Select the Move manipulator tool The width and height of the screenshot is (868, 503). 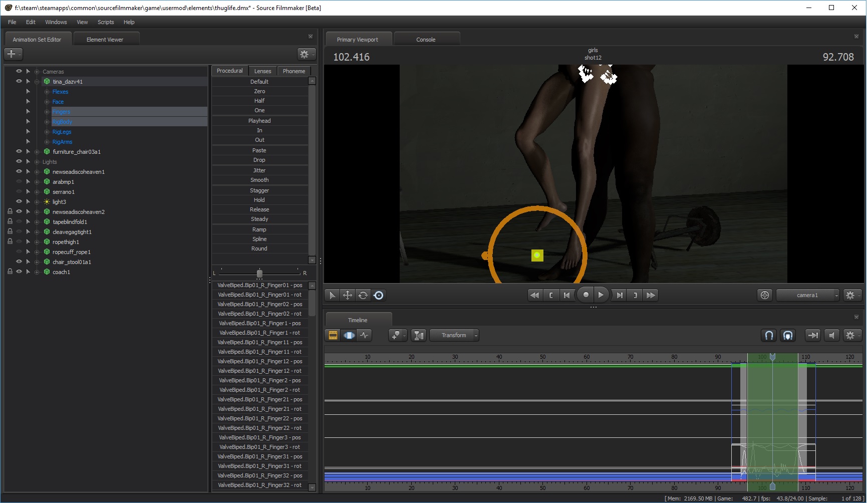(x=348, y=295)
